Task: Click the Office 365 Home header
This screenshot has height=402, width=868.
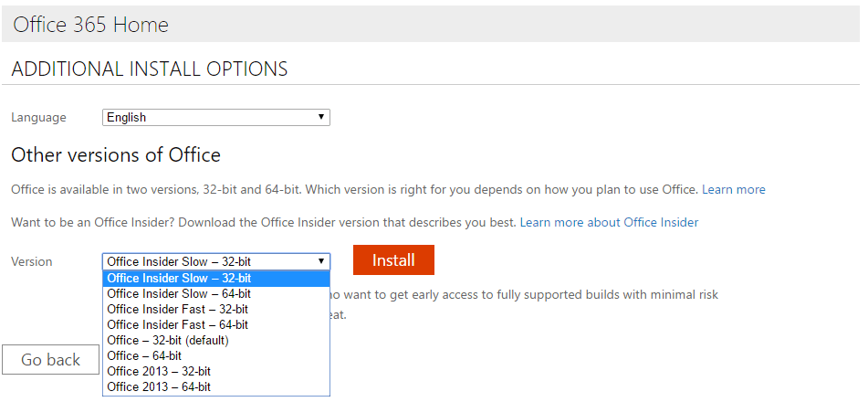Action: 90,25
